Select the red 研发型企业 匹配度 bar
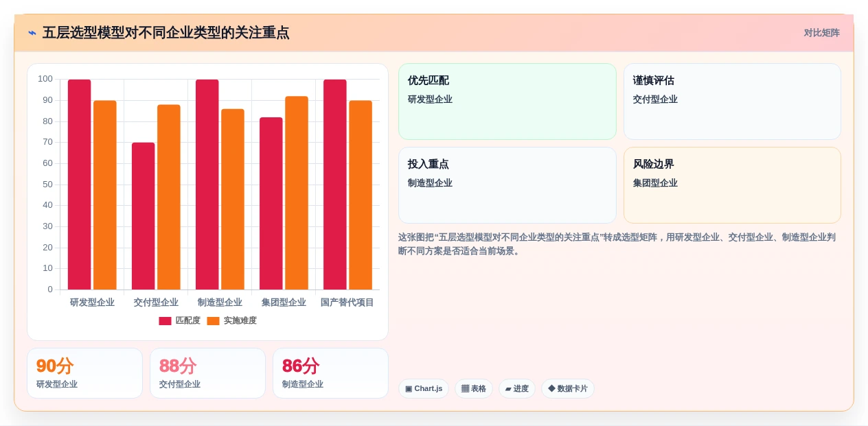Image resolution: width=868 pixels, height=426 pixels. click(x=79, y=185)
